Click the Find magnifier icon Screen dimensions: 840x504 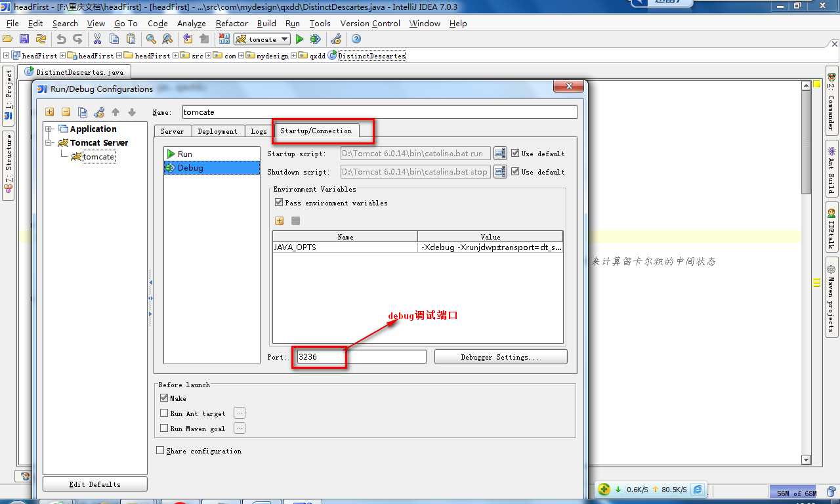point(151,39)
